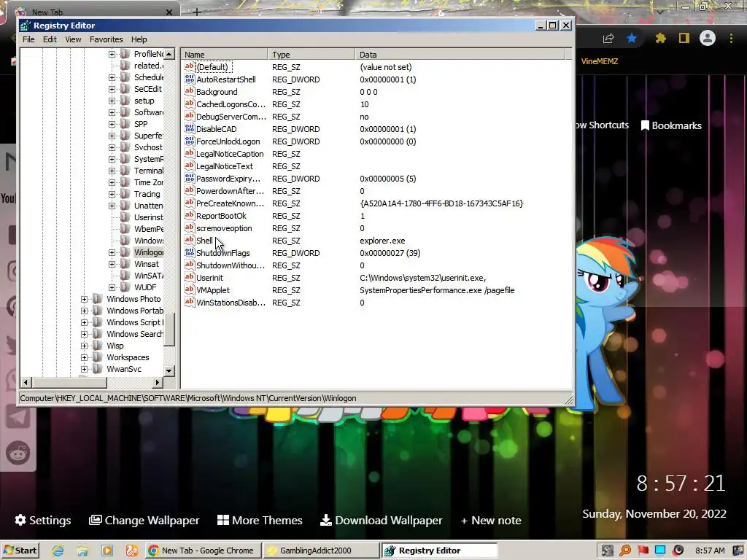
Task: Select the LegalNoticeCaption value icon
Action: pos(189,153)
